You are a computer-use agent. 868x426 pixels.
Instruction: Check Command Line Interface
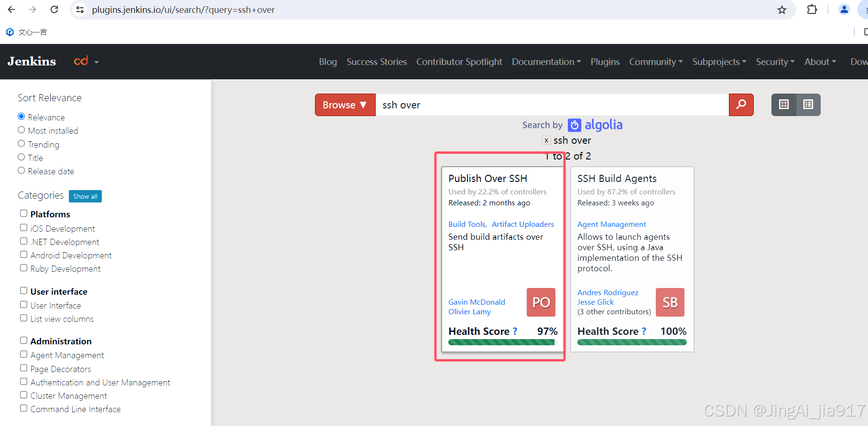[23, 408]
